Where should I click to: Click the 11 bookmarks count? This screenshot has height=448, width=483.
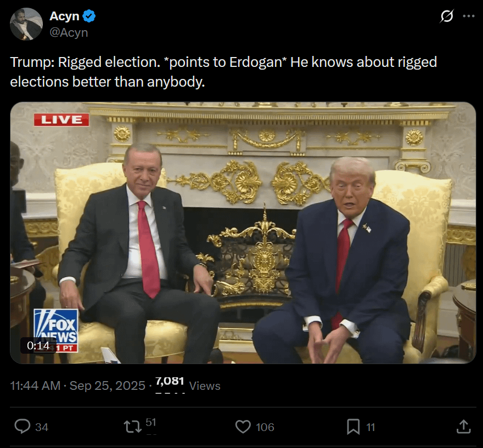[370, 427]
